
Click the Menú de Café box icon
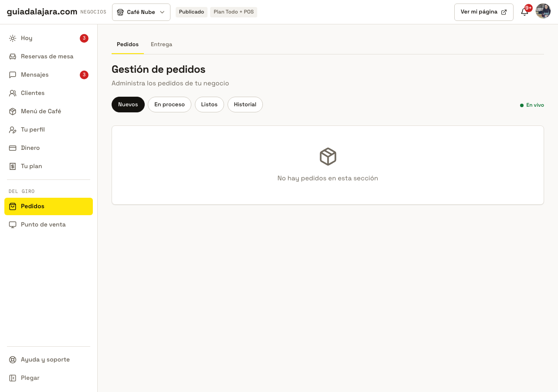tap(13, 112)
